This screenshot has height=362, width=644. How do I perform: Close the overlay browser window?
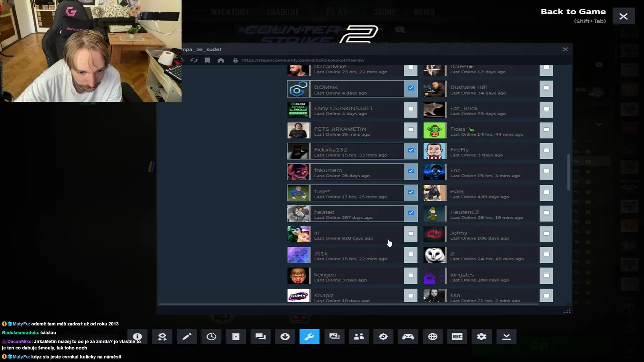[x=565, y=49]
